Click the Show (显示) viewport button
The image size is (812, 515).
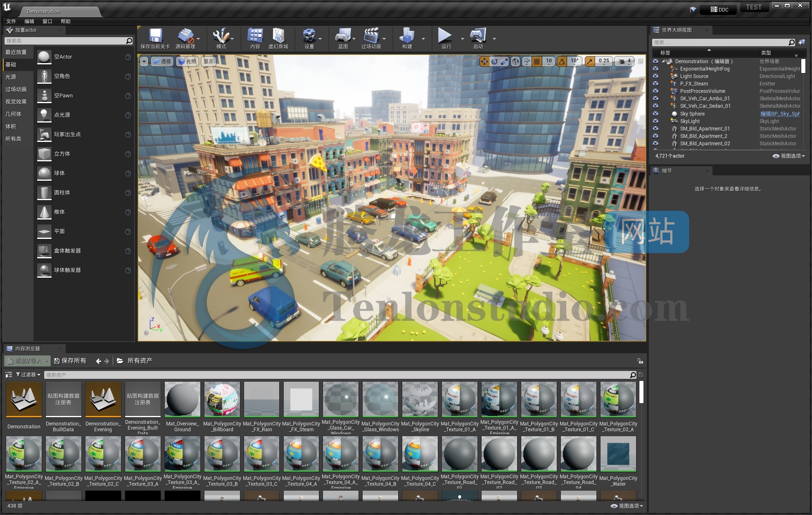click(x=209, y=61)
